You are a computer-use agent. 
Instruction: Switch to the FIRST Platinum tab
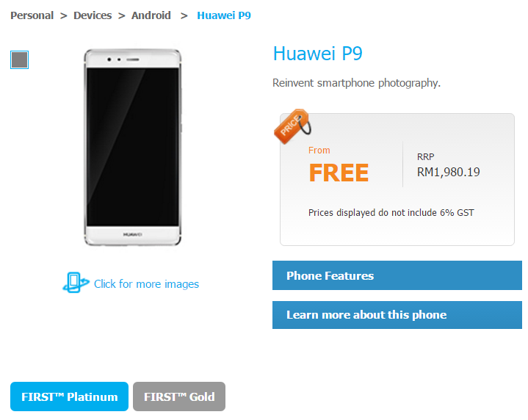[x=69, y=397]
